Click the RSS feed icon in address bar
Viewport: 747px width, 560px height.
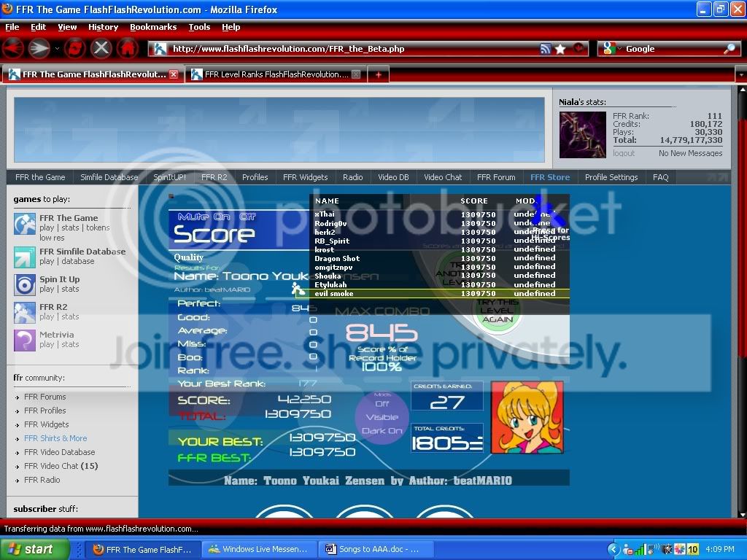click(545, 49)
